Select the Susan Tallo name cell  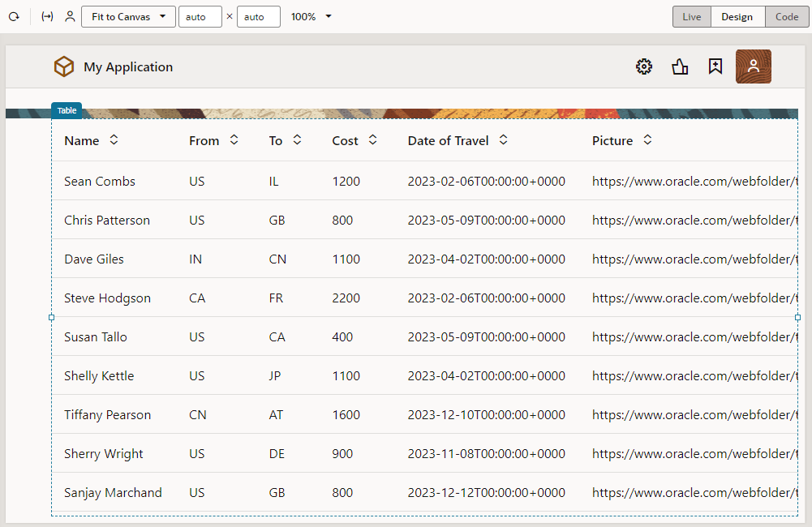(x=96, y=337)
